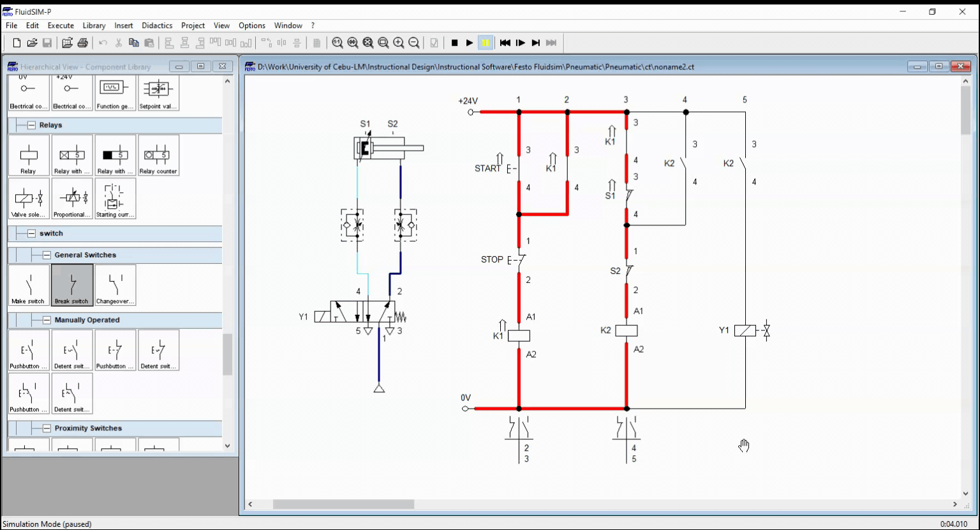Click the circuit window's scroll right arrow
The image size is (980, 530).
click(955, 504)
